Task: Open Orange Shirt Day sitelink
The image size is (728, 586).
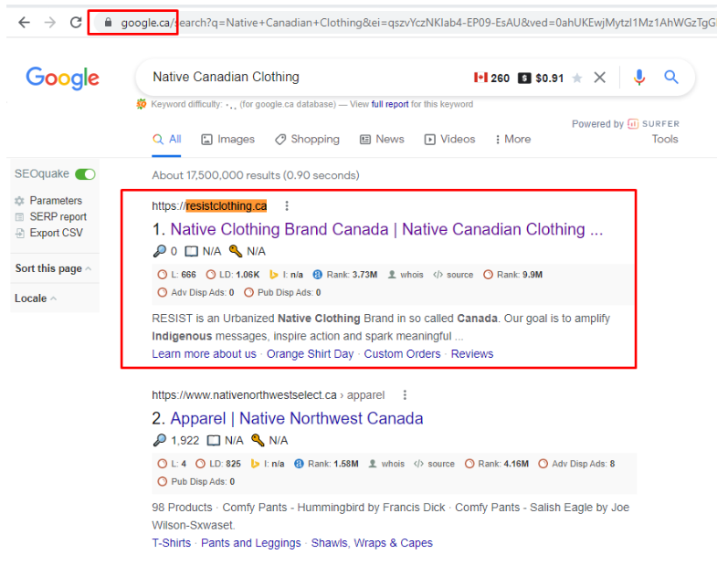Action: pos(311,354)
